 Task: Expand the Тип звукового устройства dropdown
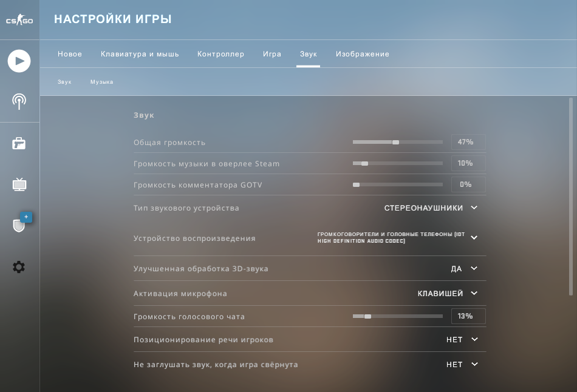pyautogui.click(x=431, y=208)
